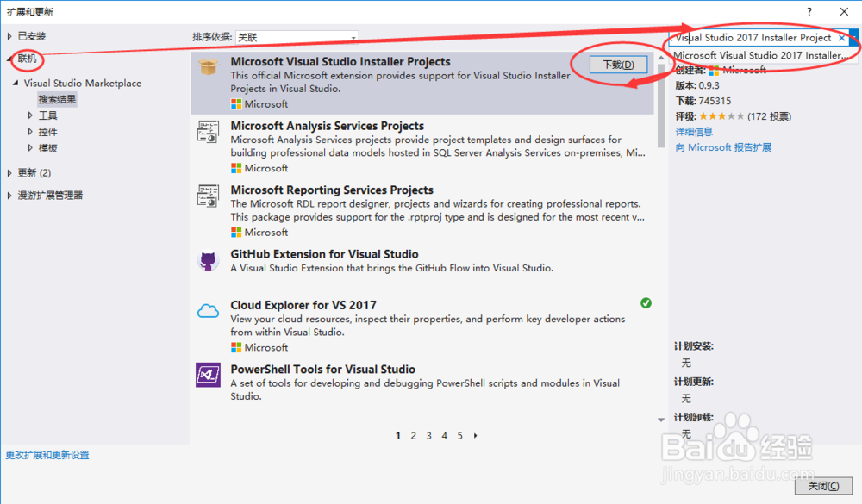Image resolution: width=862 pixels, height=504 pixels.
Task: Click results list scrollbar thumb
Action: [661, 105]
